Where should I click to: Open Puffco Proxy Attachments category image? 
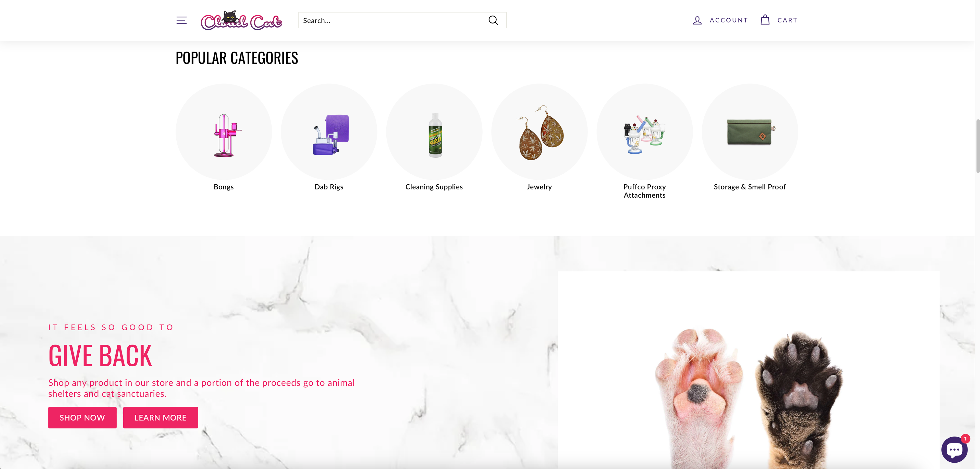pos(644,132)
